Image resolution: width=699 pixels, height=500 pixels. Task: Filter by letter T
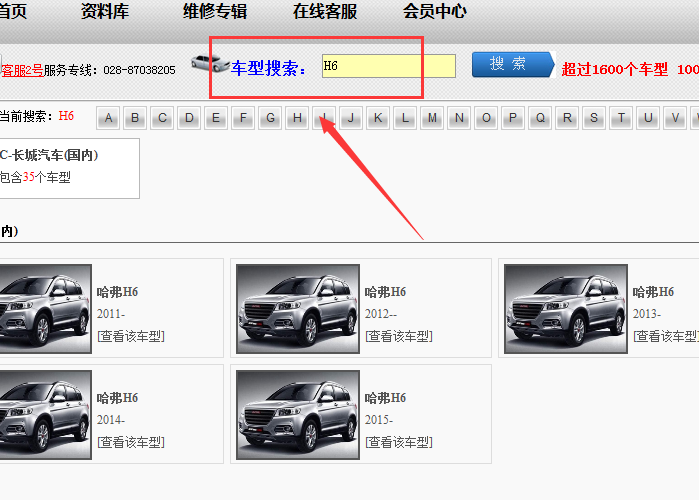(621, 118)
